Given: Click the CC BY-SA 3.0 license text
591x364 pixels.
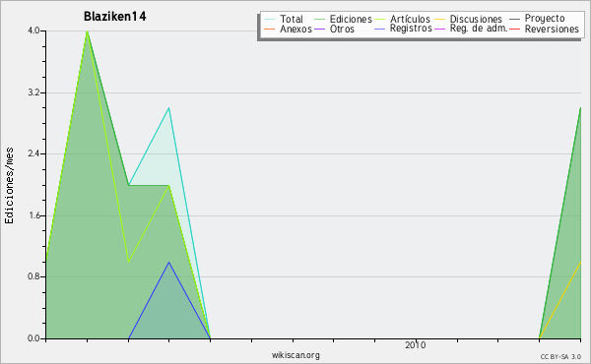Looking at the screenshot, I should [560, 356].
